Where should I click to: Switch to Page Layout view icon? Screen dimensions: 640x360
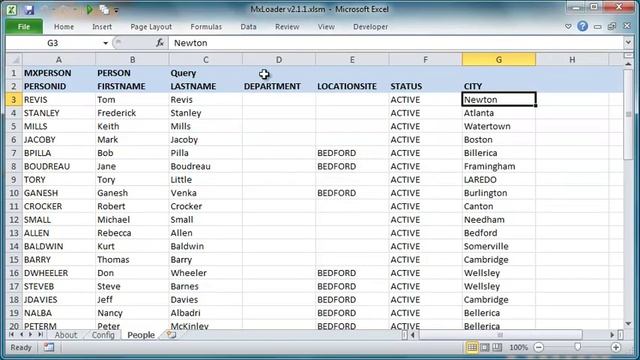pyautogui.click(x=484, y=347)
